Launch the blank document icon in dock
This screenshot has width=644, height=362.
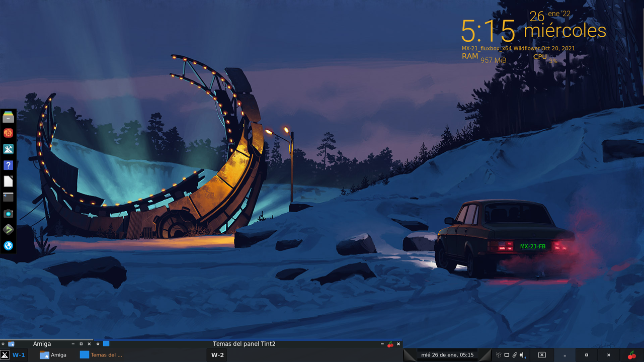point(9,182)
